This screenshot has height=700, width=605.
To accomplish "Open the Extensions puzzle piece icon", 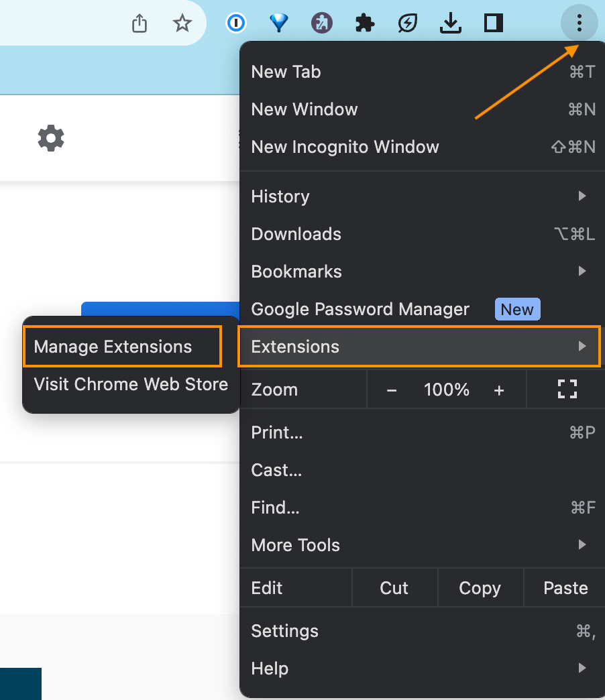I will [x=364, y=23].
